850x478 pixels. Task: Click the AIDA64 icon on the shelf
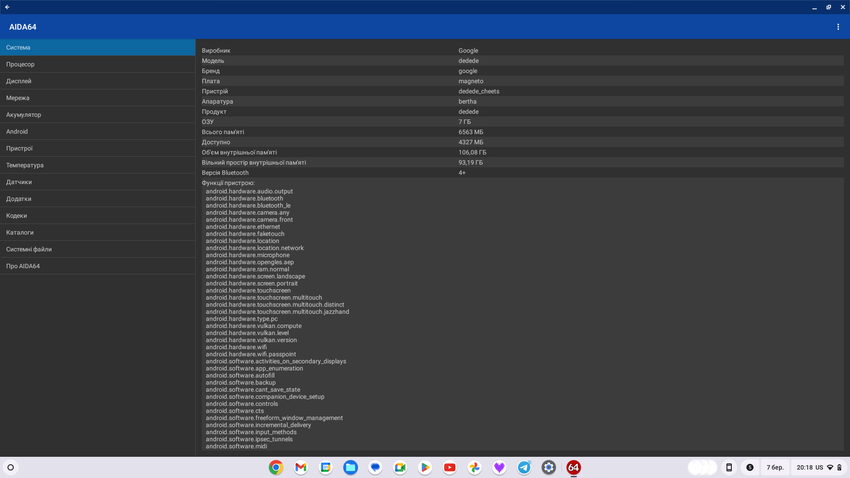573,467
